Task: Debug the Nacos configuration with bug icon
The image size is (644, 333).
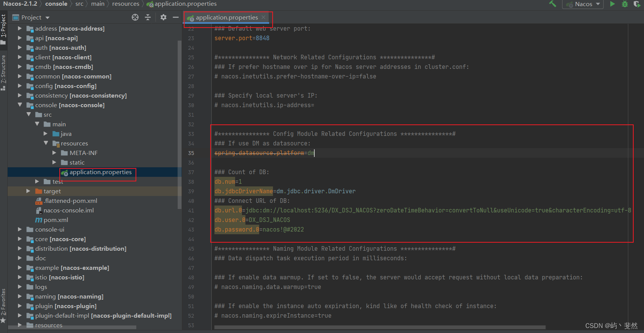Action: click(625, 4)
